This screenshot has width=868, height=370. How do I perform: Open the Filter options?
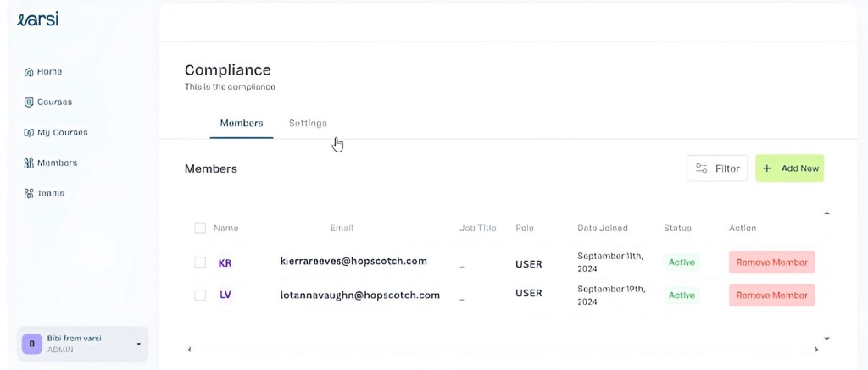point(717,168)
